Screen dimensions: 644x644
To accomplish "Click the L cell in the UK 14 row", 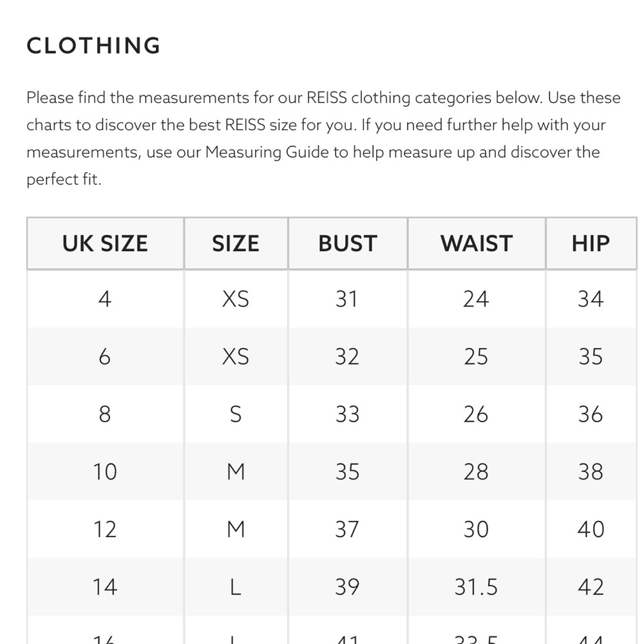I will (236, 587).
